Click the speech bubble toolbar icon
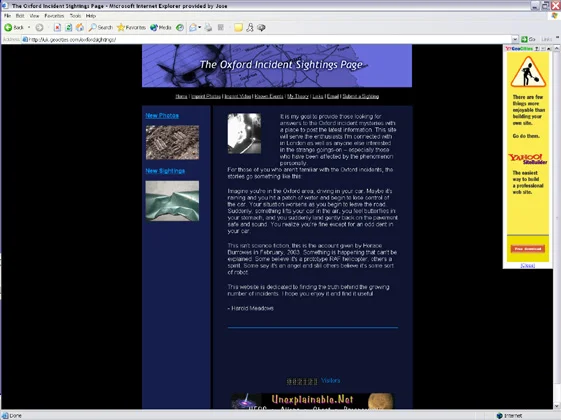This screenshot has height=420, width=561. point(262,28)
